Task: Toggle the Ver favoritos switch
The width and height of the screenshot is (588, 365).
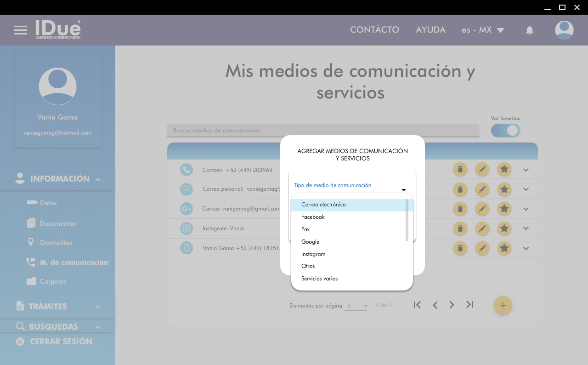Action: click(505, 131)
